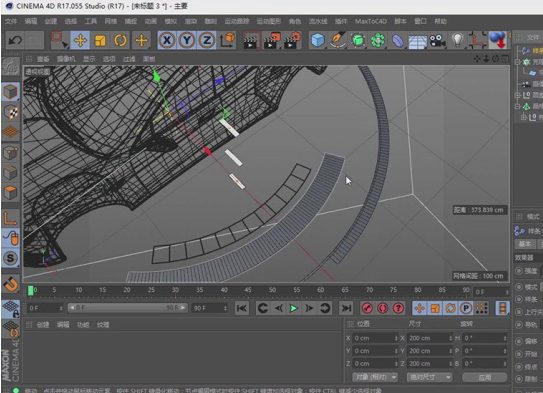Toggle Locked Workplane grid lock icon
Viewport: 543px width, 393px height.
click(10, 309)
